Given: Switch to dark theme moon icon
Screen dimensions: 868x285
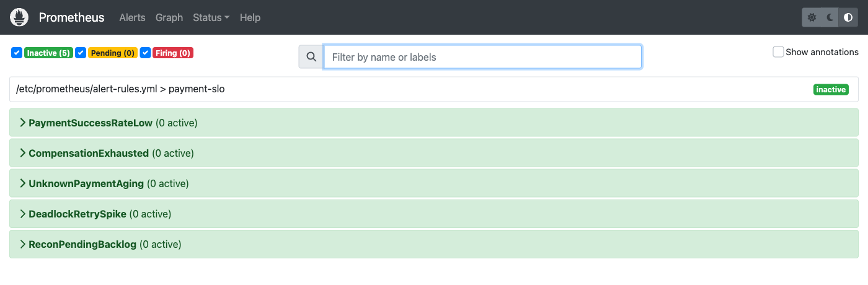Looking at the screenshot, I should click(830, 17).
